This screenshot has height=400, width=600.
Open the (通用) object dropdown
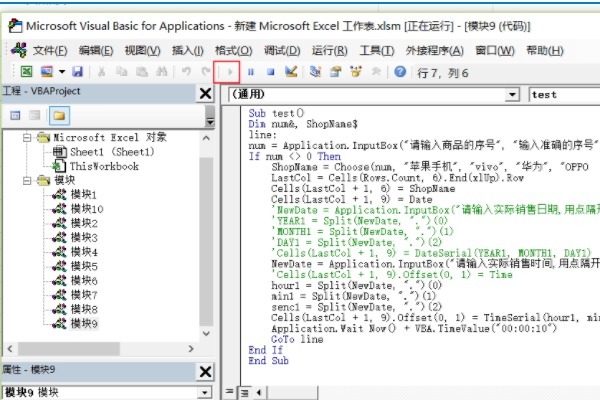(512, 94)
